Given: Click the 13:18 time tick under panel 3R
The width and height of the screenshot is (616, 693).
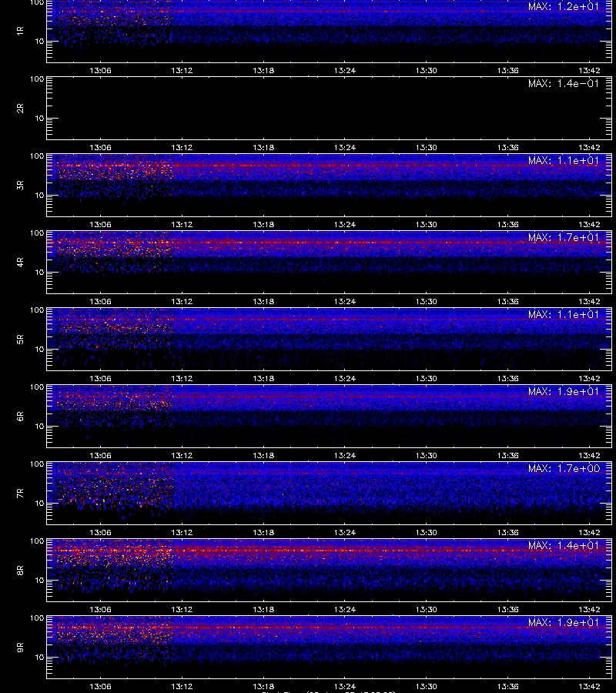Looking at the screenshot, I should pyautogui.click(x=263, y=225).
